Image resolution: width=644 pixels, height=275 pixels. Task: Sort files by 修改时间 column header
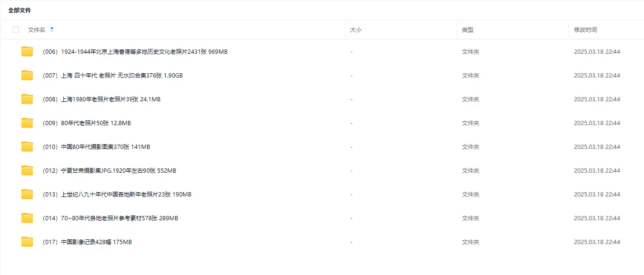(585, 29)
